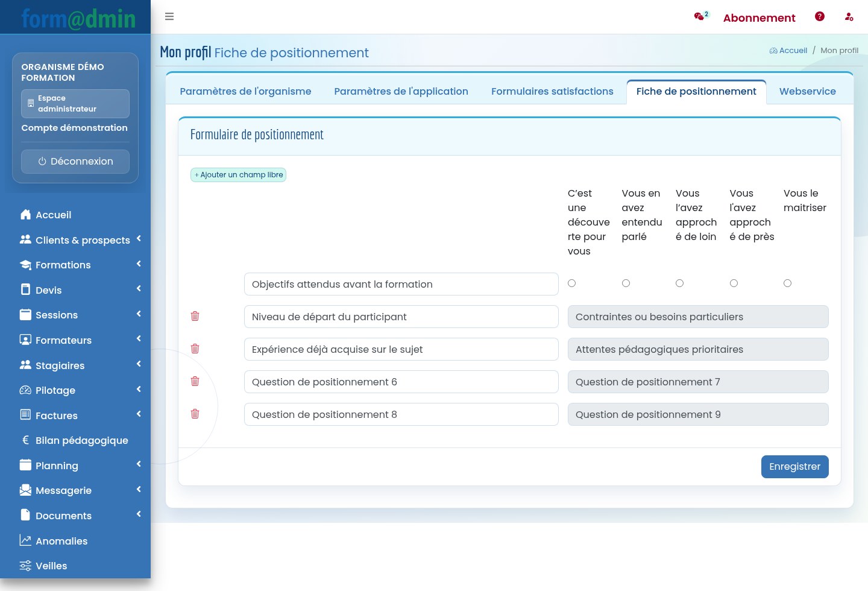Expand the Planning submenu chevron
This screenshot has height=591, width=868.
(139, 464)
